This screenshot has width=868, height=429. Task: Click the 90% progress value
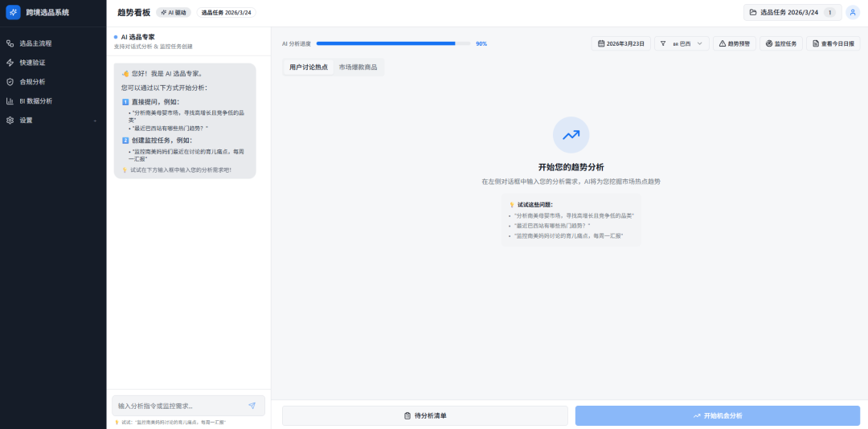tap(481, 43)
